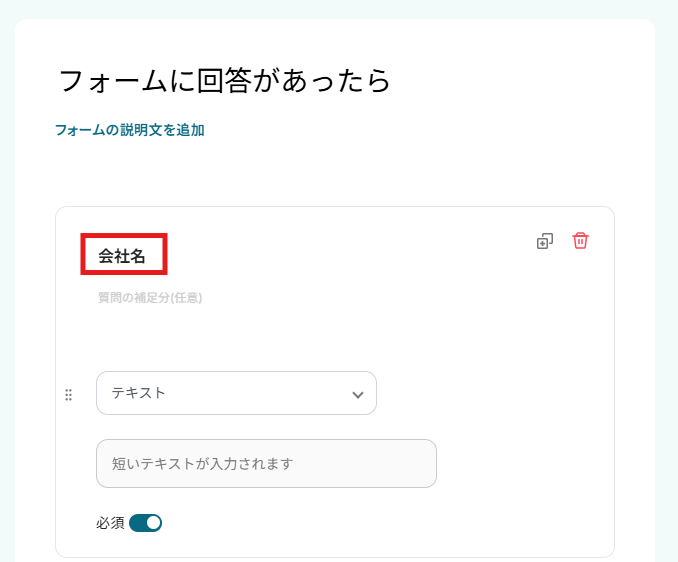
Task: Edit the 会社名 question title
Action: click(x=122, y=256)
